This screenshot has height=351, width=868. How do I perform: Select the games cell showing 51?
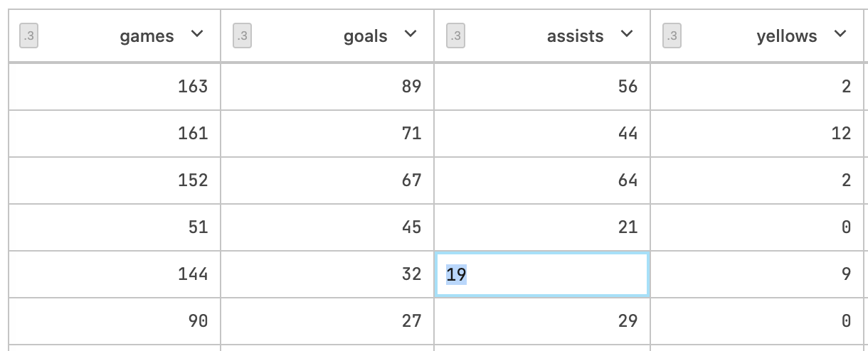198,227
